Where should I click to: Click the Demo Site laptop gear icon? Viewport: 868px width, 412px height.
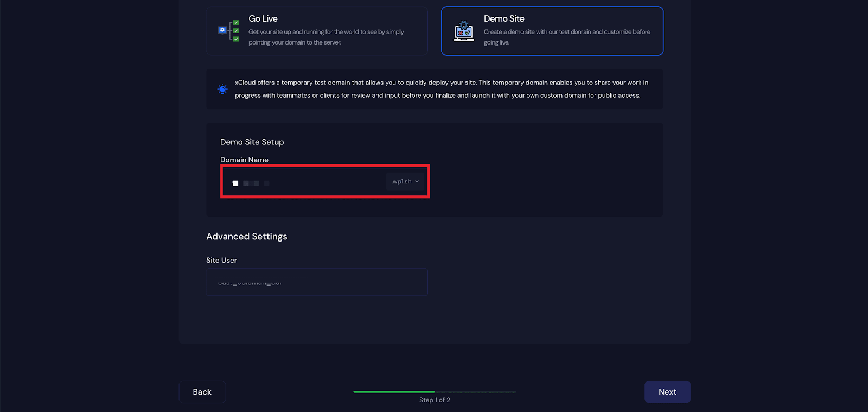(x=463, y=31)
